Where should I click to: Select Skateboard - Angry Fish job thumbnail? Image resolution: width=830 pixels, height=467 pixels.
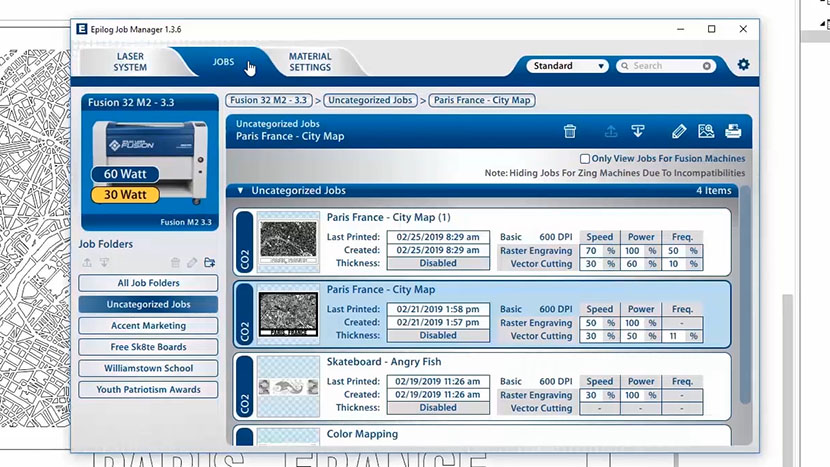click(288, 388)
